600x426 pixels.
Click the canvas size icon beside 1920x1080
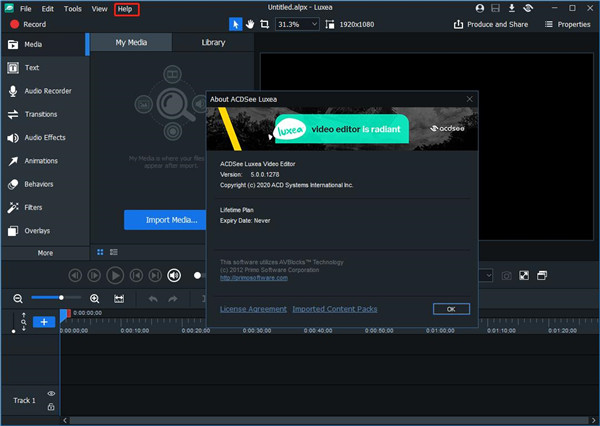click(x=329, y=24)
